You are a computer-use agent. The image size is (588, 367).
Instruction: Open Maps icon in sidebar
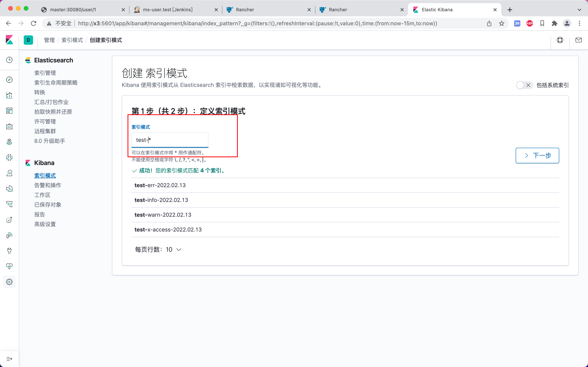(9, 142)
